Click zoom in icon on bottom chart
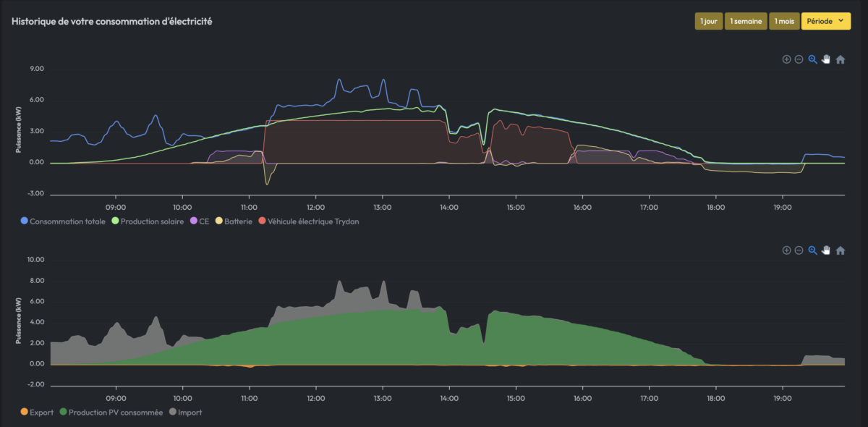Image resolution: width=868 pixels, height=427 pixels. [786, 250]
